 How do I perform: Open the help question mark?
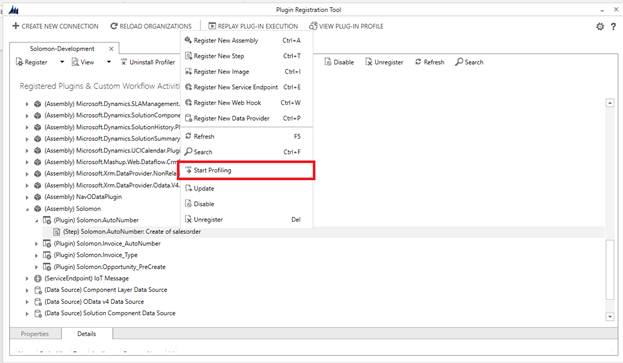[x=613, y=27]
